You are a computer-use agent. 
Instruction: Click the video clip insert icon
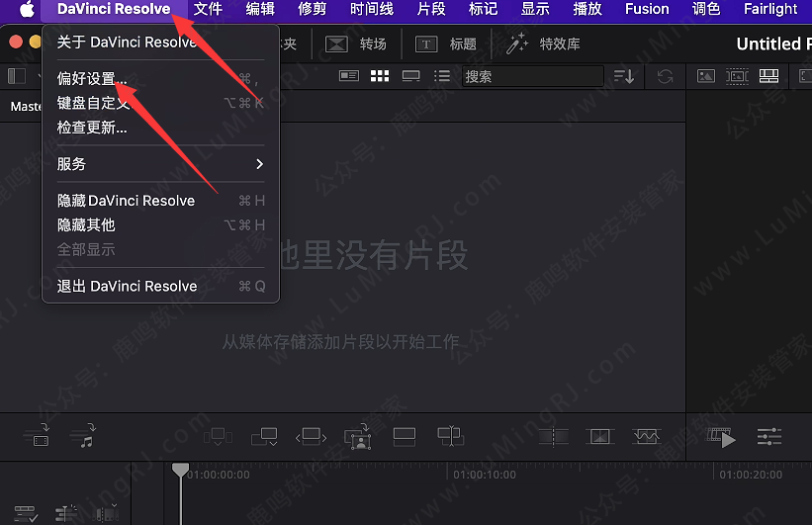tap(39, 435)
